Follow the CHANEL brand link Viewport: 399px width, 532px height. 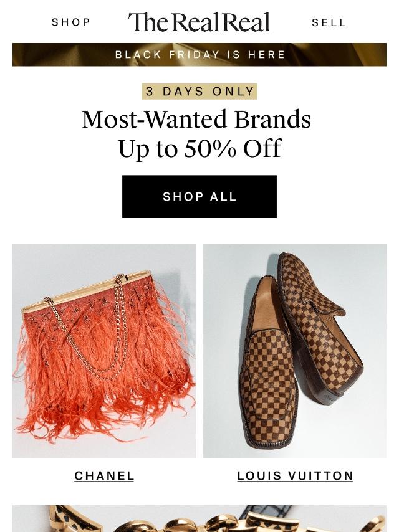(x=104, y=476)
